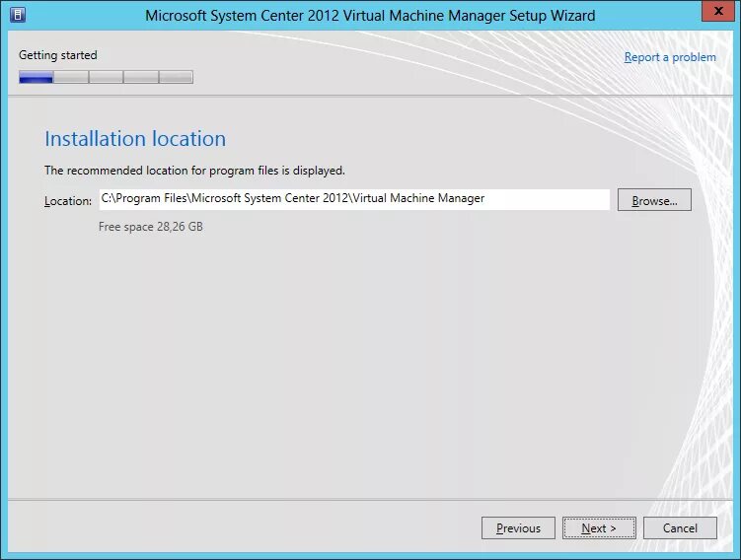
Task: Go back with the Previous button
Action: 518,527
